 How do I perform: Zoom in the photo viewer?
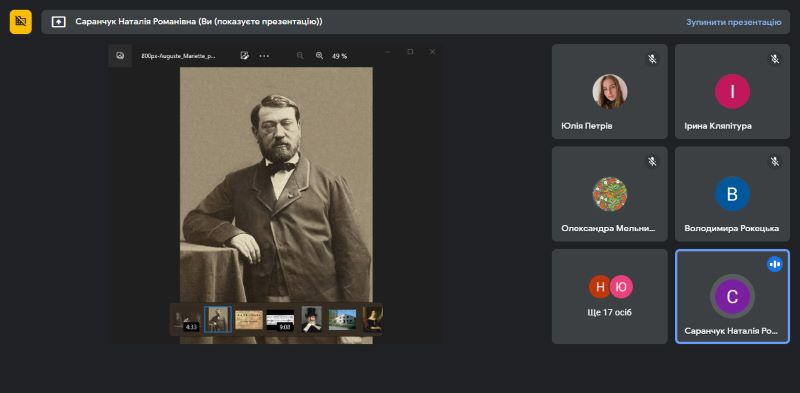tap(319, 56)
